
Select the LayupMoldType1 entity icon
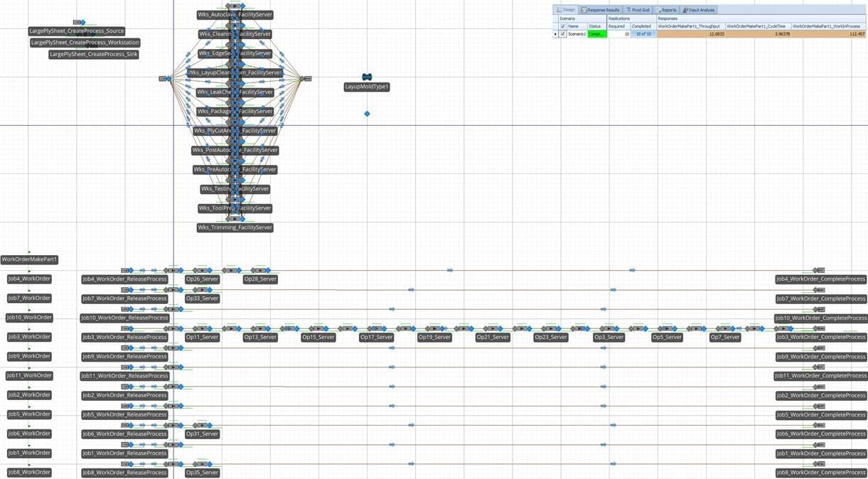(x=367, y=77)
